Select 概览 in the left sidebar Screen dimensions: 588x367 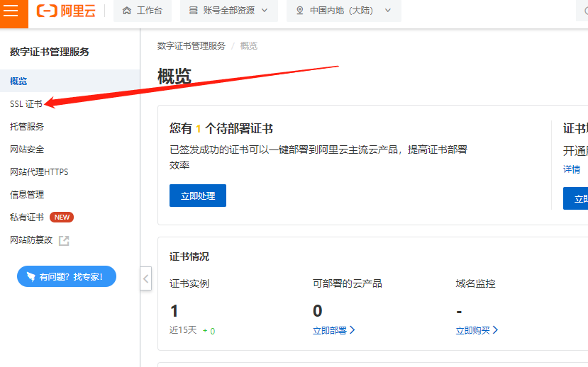click(x=70, y=81)
